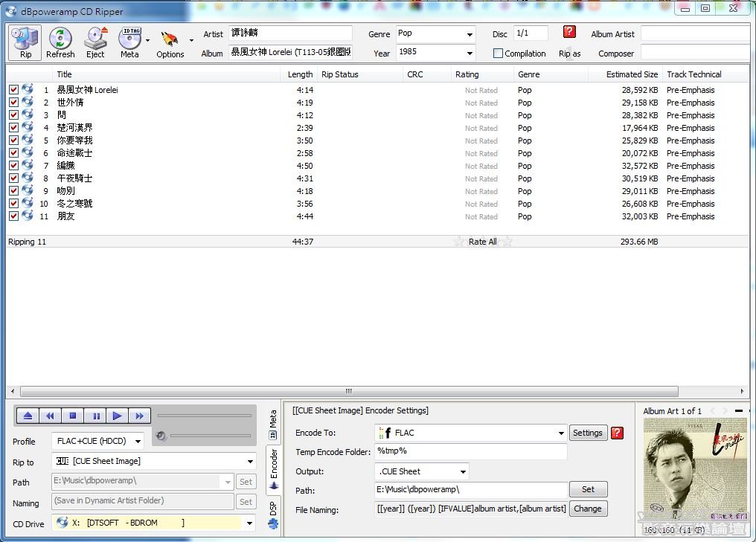Click the Rip Status column header
This screenshot has height=542, width=756.
360,74
